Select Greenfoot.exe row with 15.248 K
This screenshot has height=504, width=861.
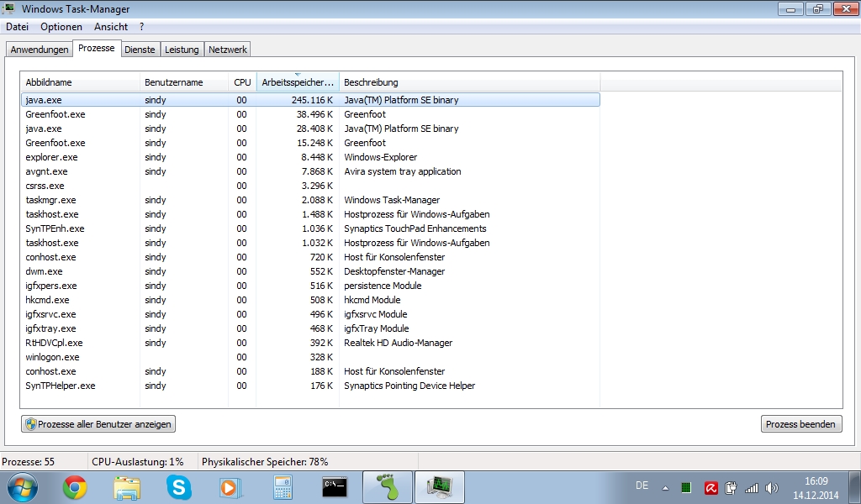310,143
